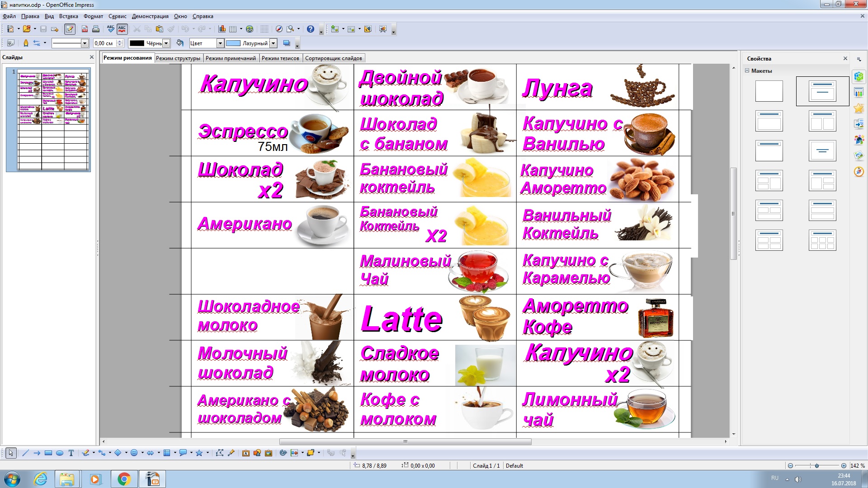Viewport: 868px width, 488px height.
Task: Click the Help question mark button
Action: pos(311,29)
